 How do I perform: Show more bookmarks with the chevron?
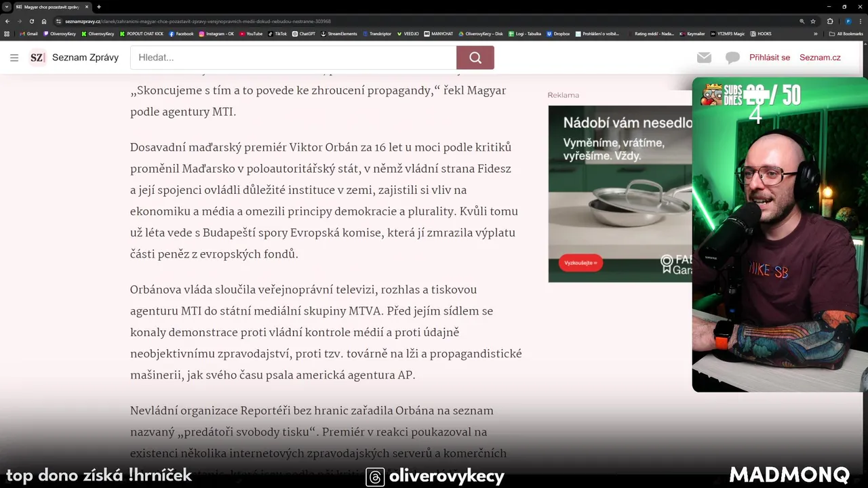coord(816,33)
